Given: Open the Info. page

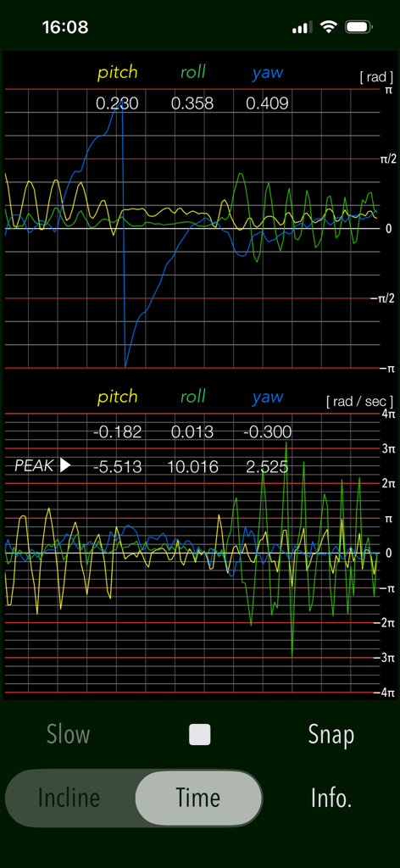Looking at the screenshot, I should tap(331, 798).
